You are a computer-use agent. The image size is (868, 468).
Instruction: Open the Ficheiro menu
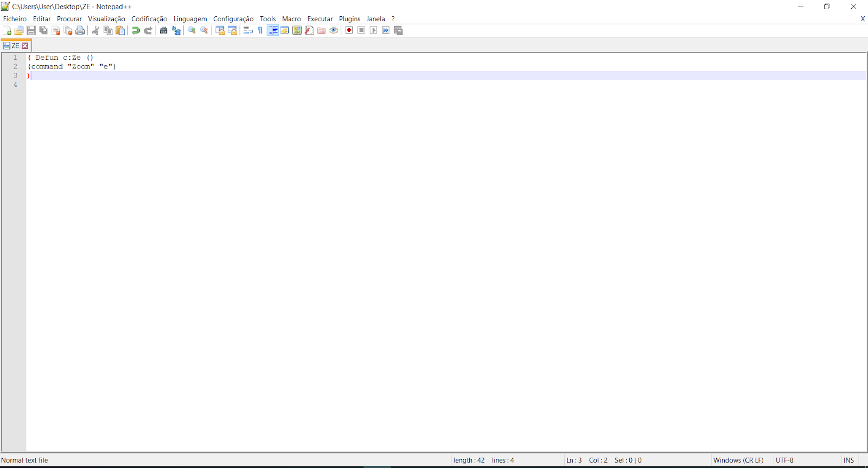tap(15, 19)
